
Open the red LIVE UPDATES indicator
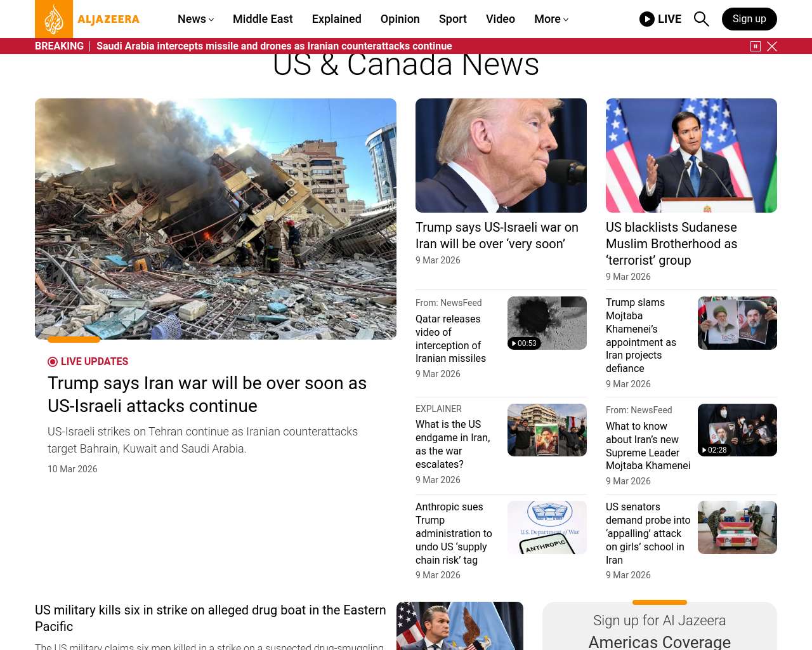tap(88, 362)
